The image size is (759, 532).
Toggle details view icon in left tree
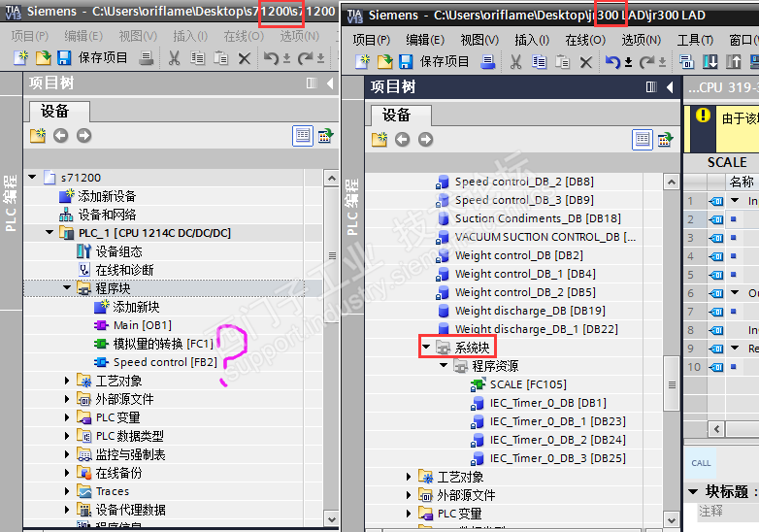pos(303,135)
